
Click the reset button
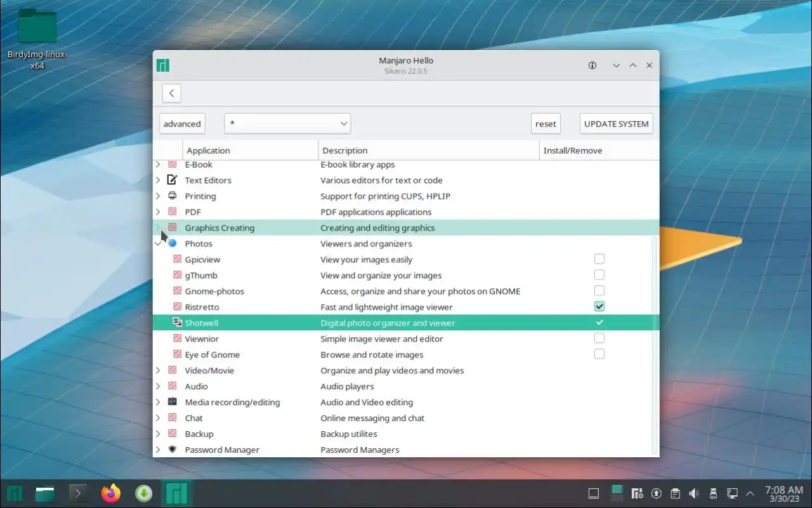[546, 123]
